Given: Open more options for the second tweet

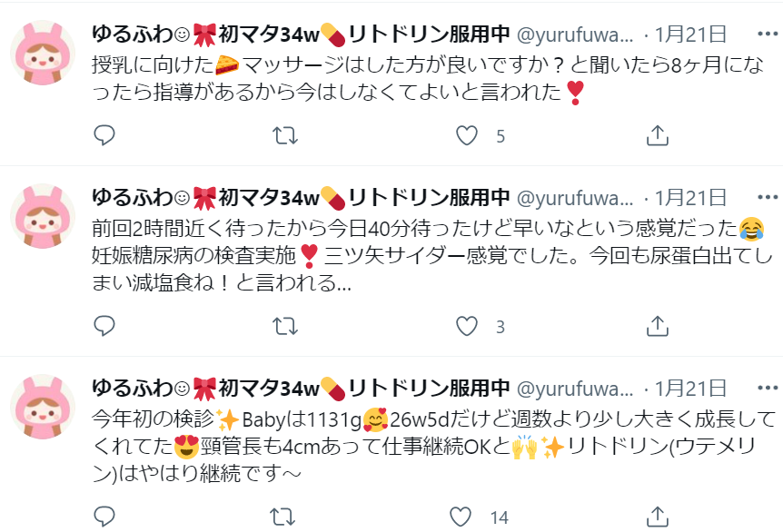Looking at the screenshot, I should pos(768,197).
